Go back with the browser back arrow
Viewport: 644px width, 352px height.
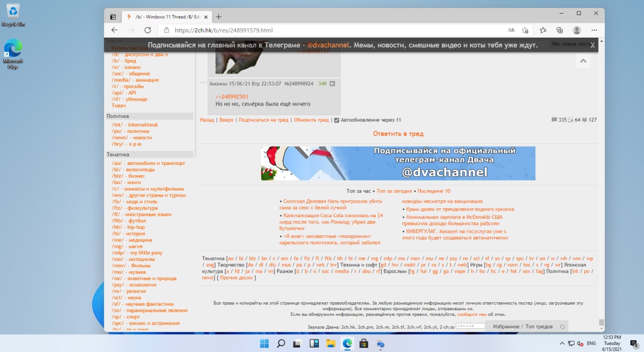click(x=114, y=30)
